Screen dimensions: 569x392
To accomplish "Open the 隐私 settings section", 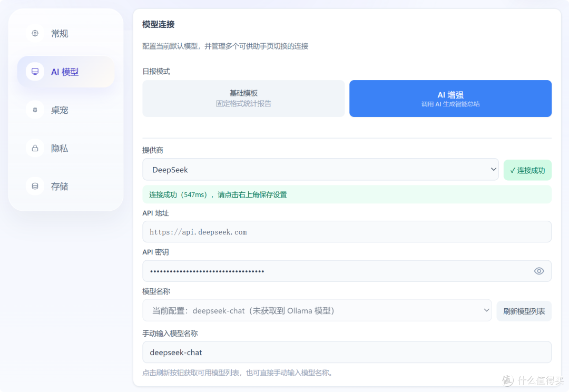I will [x=66, y=148].
